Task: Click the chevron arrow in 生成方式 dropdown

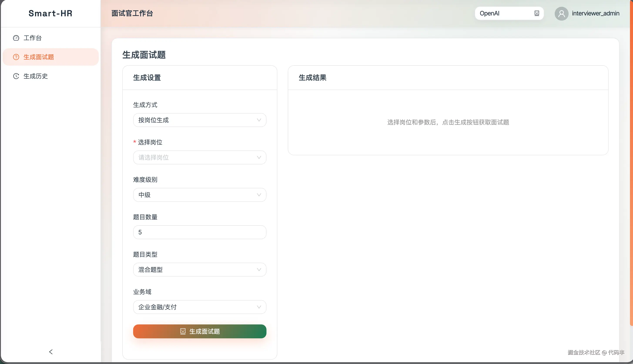Action: point(259,120)
